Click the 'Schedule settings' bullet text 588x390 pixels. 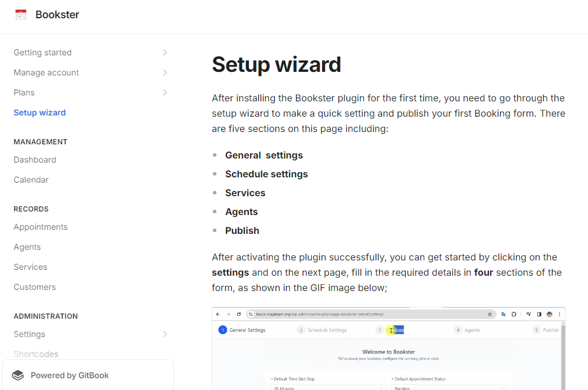(x=266, y=174)
